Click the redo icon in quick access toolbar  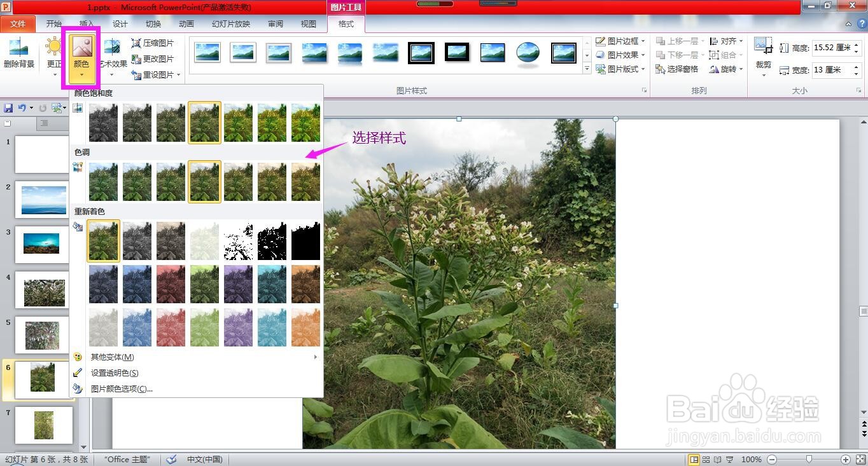(43, 108)
